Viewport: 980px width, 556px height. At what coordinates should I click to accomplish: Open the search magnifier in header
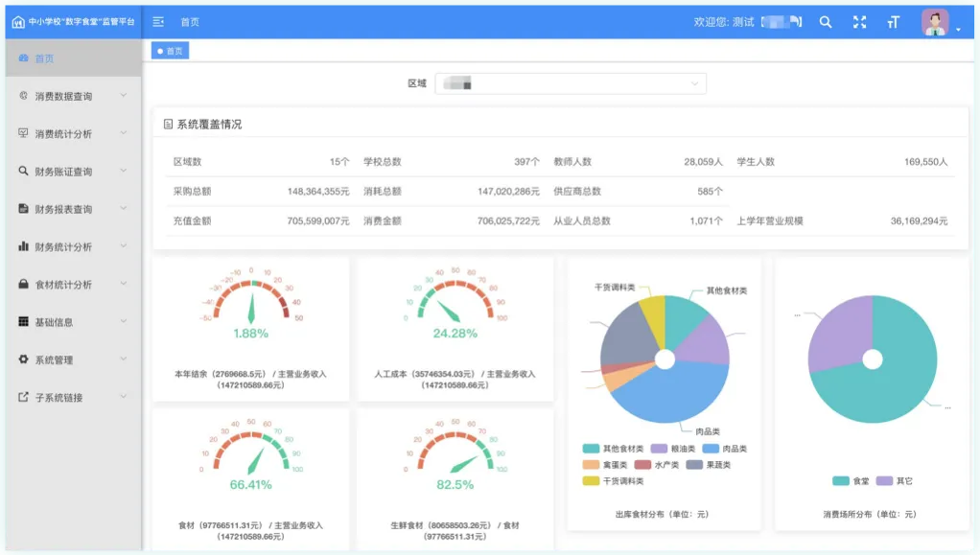point(825,22)
